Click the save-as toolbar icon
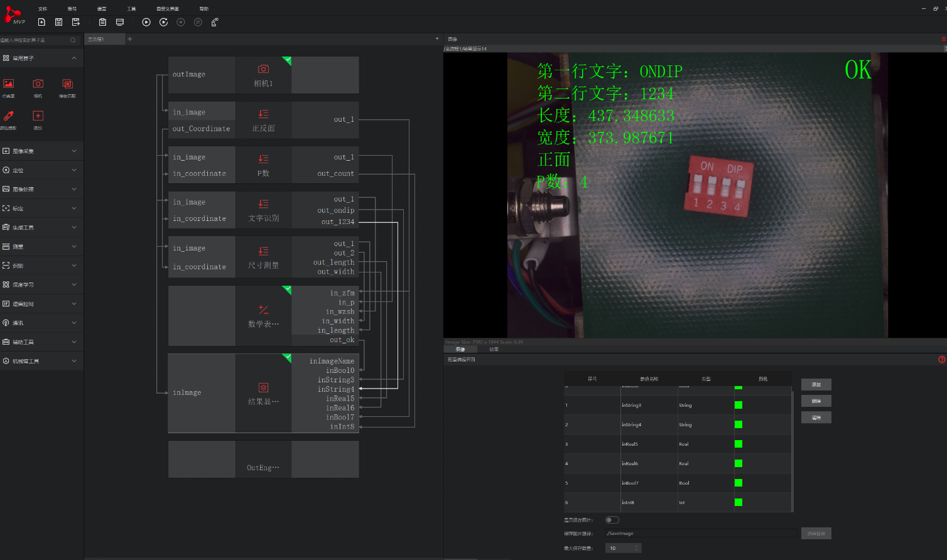This screenshot has height=560, width=947. coord(76,22)
